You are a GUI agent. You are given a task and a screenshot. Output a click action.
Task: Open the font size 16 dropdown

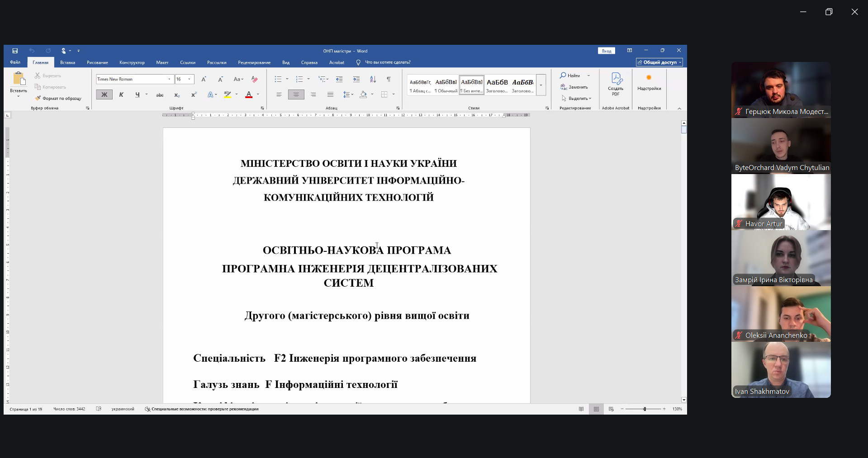tap(190, 79)
